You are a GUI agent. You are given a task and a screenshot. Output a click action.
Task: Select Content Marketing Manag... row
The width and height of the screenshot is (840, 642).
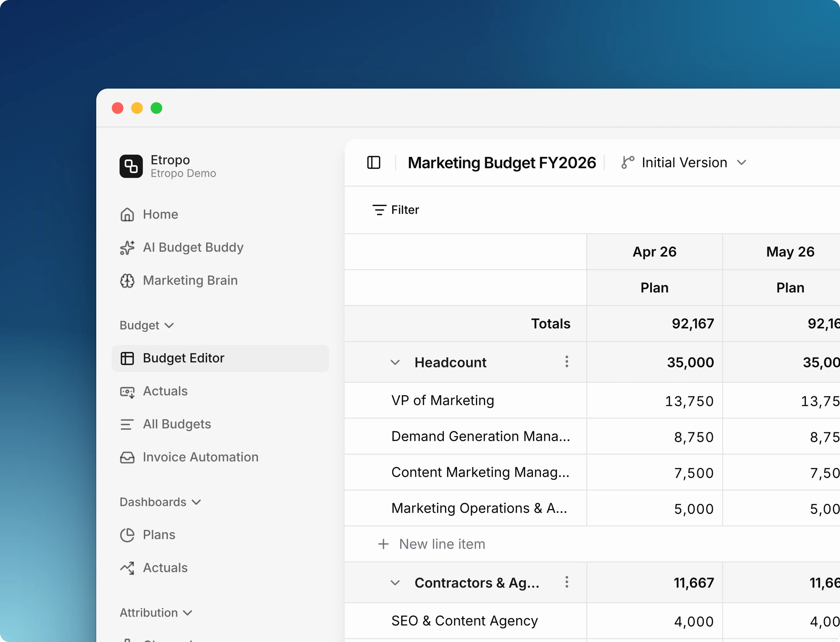465,472
